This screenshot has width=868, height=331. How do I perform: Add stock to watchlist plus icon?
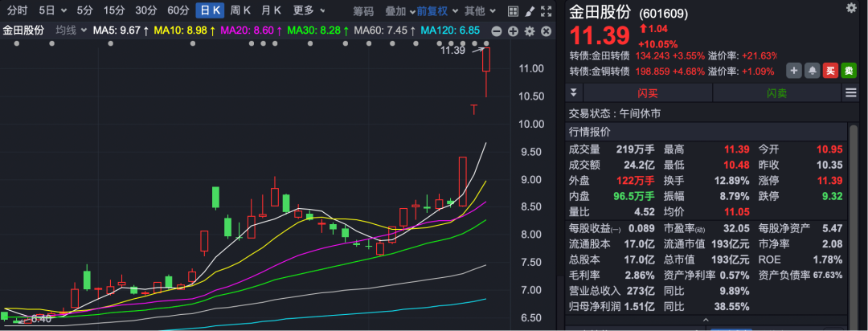pos(794,71)
